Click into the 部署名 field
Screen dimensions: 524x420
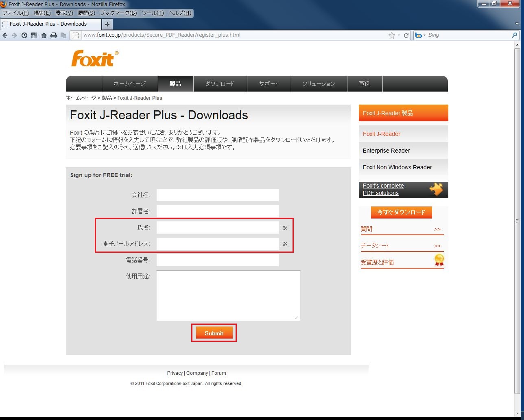(x=218, y=211)
